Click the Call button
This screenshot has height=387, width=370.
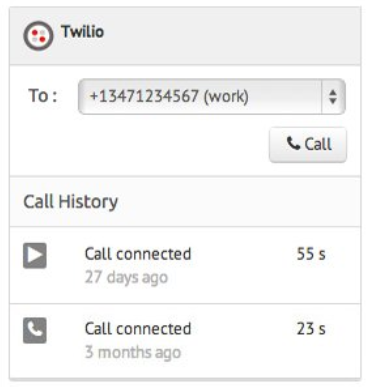[x=308, y=145]
